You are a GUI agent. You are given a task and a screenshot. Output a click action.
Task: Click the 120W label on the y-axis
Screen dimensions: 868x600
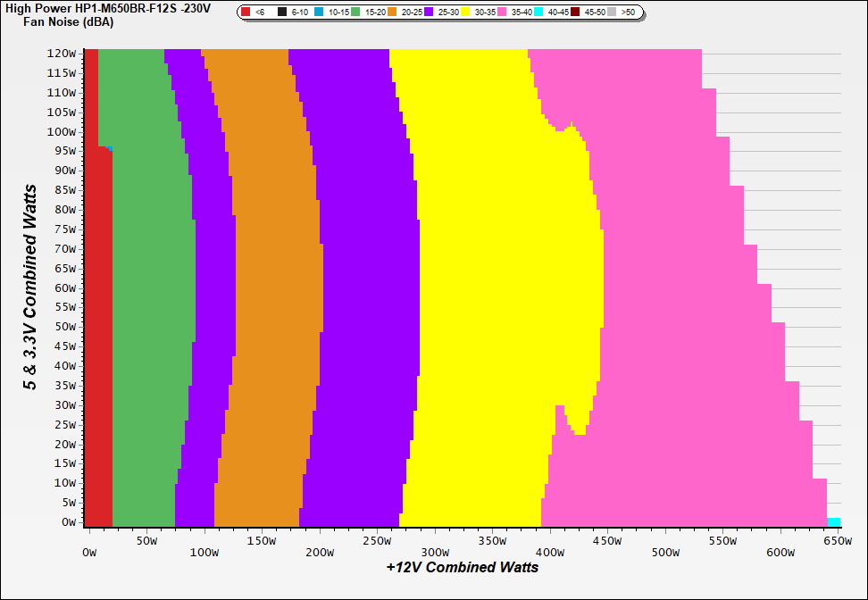62,54
